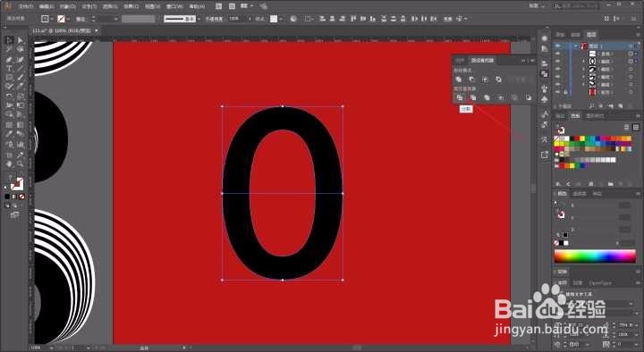Click Minus Front in Pathfinder panel
Viewport: 644px width, 352px height.
coord(472,80)
